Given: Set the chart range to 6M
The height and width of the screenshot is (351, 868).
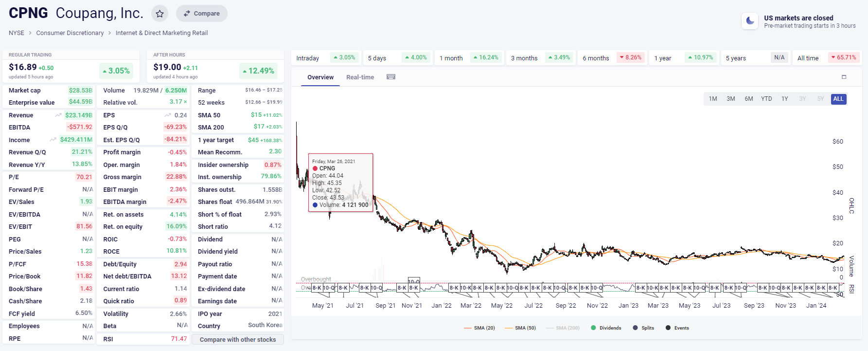Looking at the screenshot, I should point(749,99).
